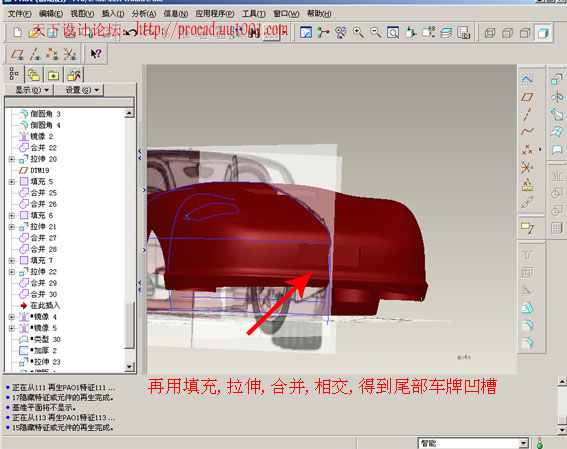Click the new file icon
The height and width of the screenshot is (449, 567).
17,33
